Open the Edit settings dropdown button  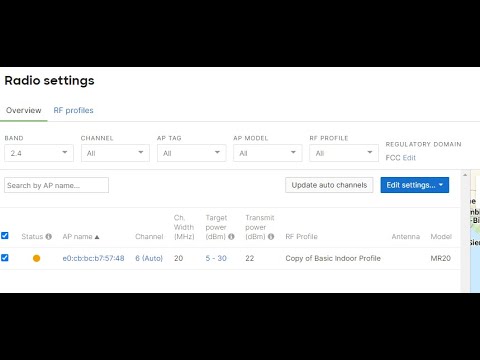click(415, 185)
